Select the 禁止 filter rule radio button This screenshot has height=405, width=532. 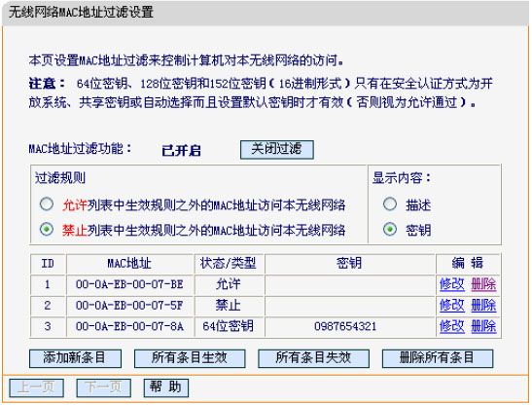click(x=47, y=230)
